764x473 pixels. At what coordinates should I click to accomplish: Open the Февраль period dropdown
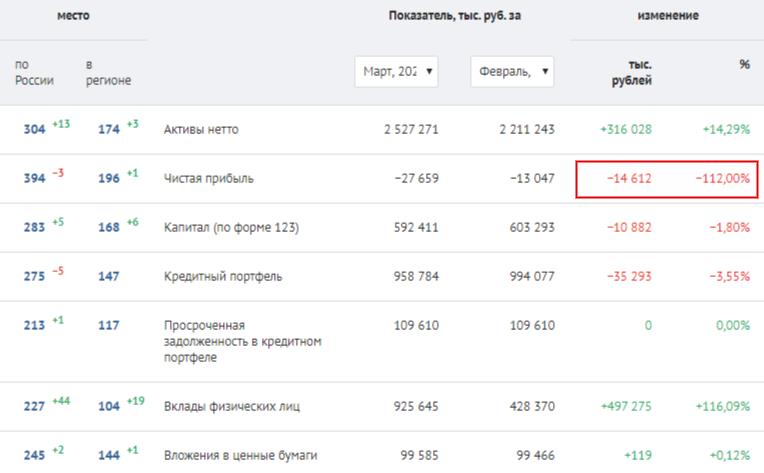coord(512,72)
